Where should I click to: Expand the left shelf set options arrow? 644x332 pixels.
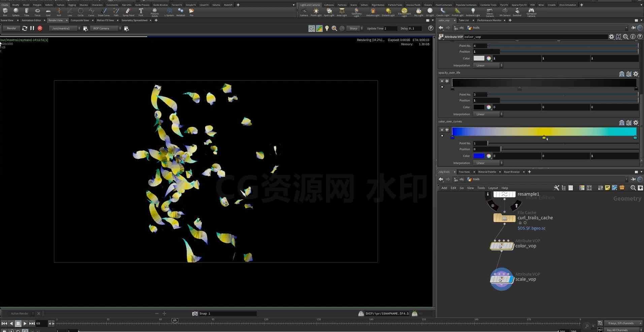click(294, 5)
